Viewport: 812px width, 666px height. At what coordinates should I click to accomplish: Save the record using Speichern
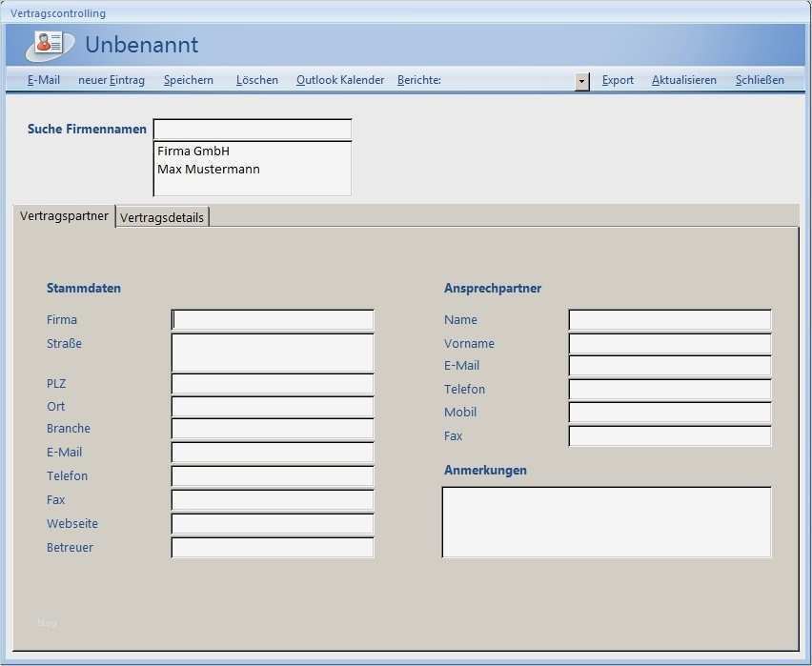188,80
